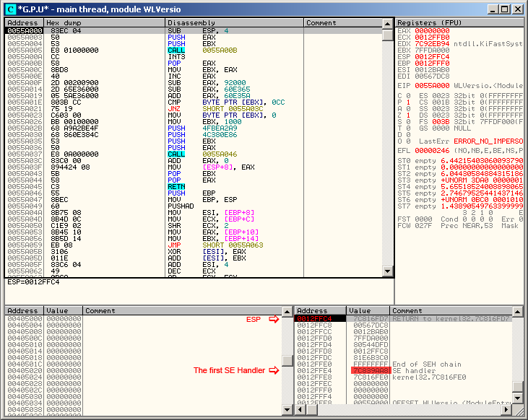Viewport: 528px width, 420px height.
Task: Click the ESP=0012FFC4 information line
Action: tap(33, 282)
